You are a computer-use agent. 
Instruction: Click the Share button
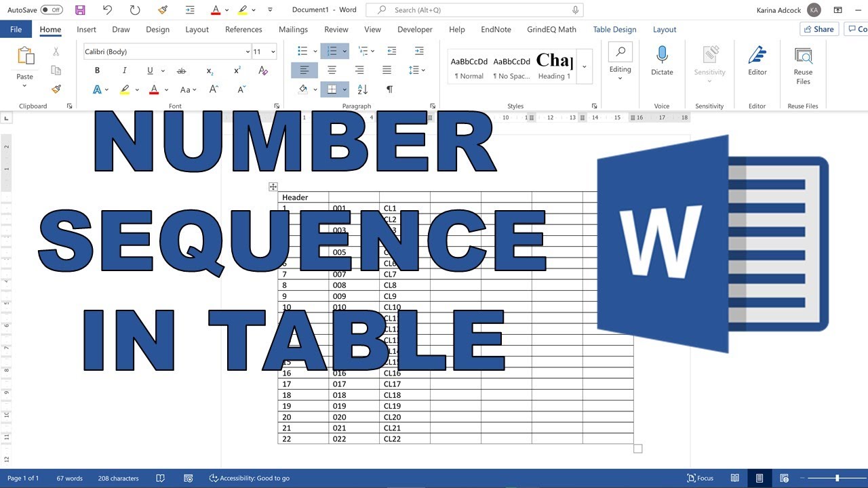click(819, 29)
